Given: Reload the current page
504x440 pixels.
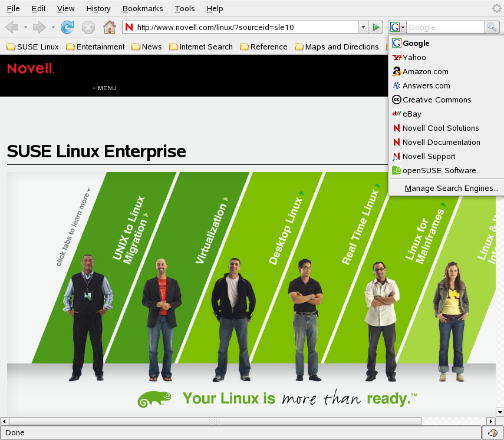Looking at the screenshot, I should (67, 27).
